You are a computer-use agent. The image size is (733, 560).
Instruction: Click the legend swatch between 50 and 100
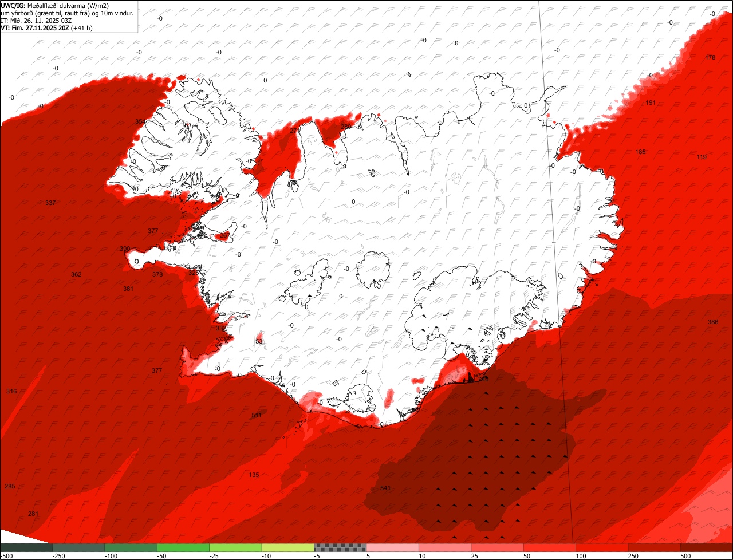550,547
